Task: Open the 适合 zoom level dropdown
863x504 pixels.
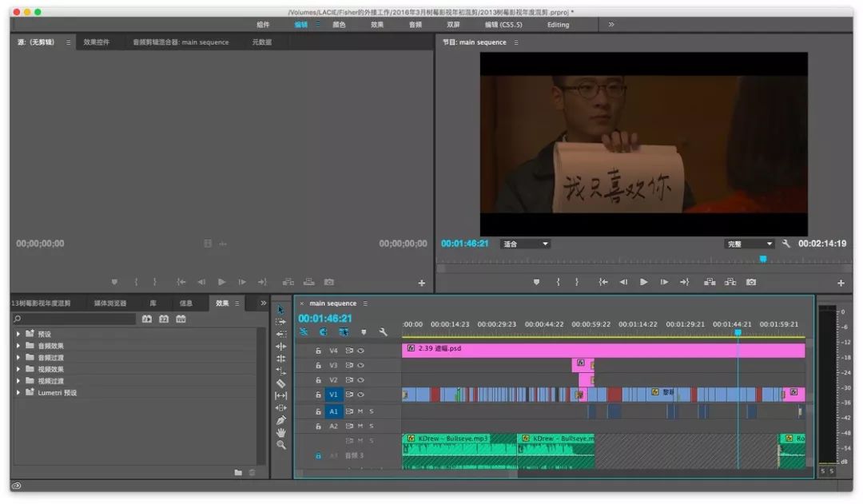Action: 525,244
